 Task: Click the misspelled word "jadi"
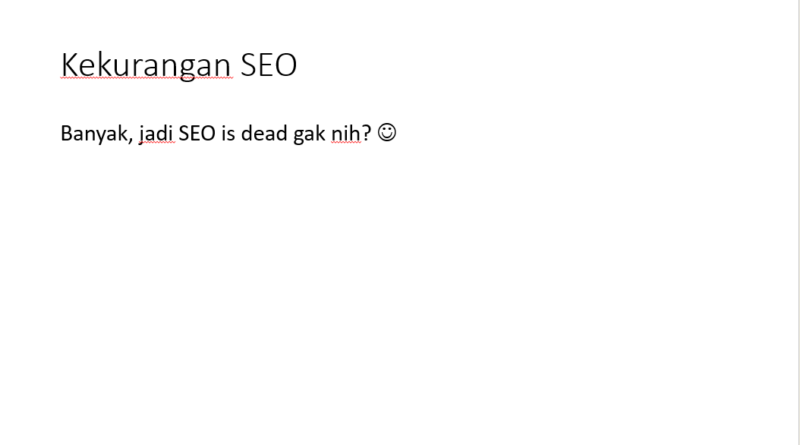pos(156,134)
